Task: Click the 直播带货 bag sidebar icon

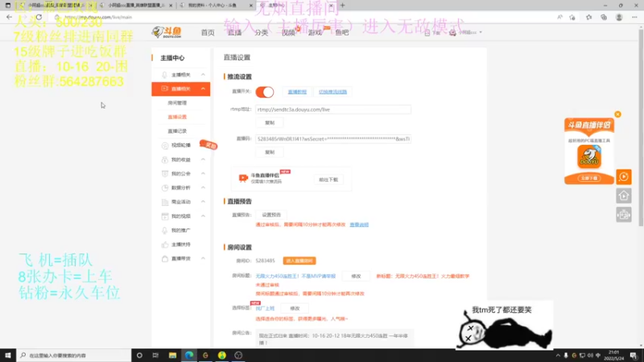Action: coord(165,258)
